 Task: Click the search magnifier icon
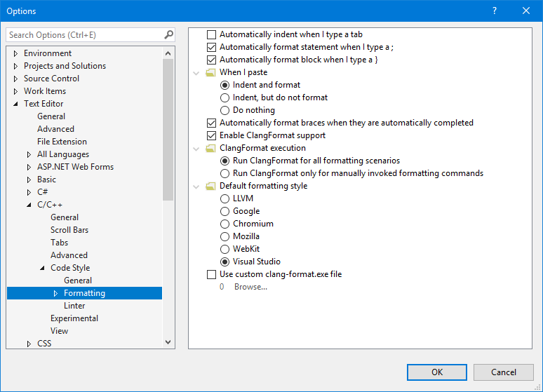[168, 34]
